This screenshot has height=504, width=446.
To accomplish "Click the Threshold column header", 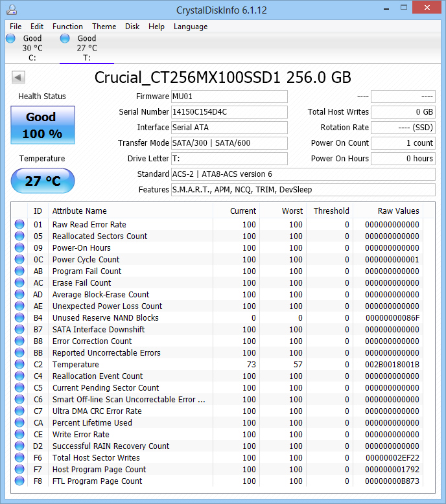I will pos(329,211).
